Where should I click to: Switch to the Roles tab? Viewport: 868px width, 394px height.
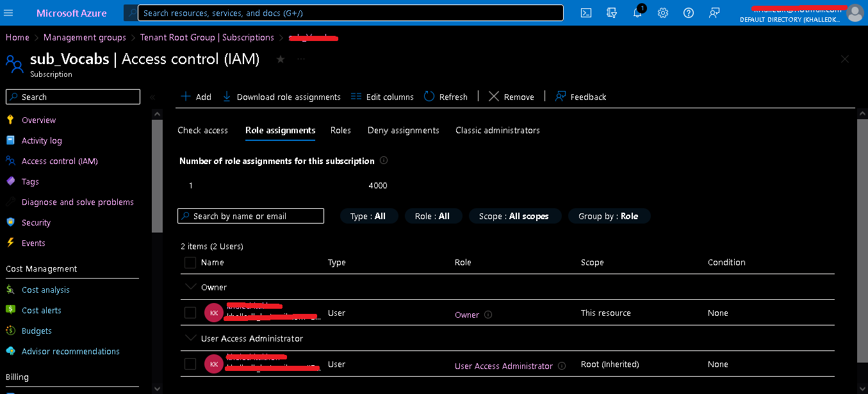click(x=341, y=130)
